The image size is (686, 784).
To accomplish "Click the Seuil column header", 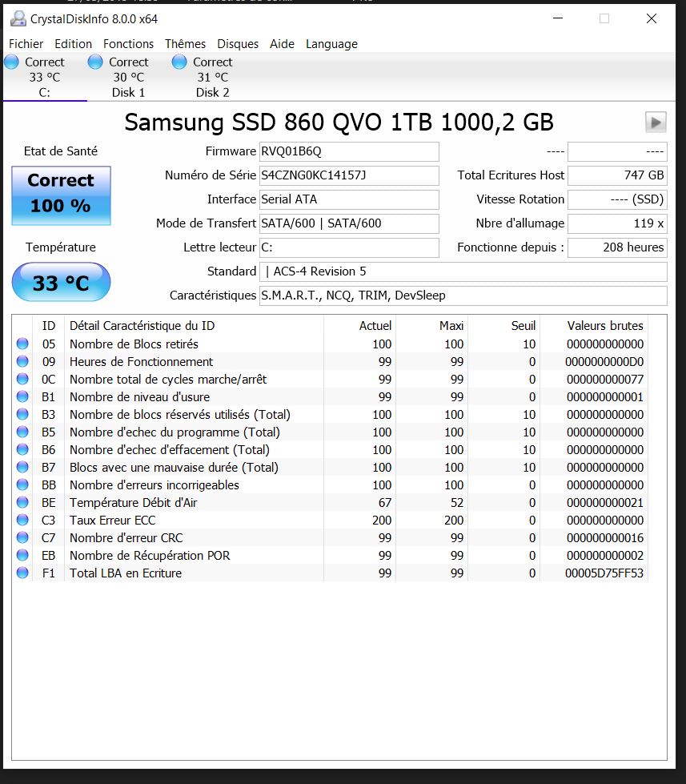I will (x=503, y=326).
